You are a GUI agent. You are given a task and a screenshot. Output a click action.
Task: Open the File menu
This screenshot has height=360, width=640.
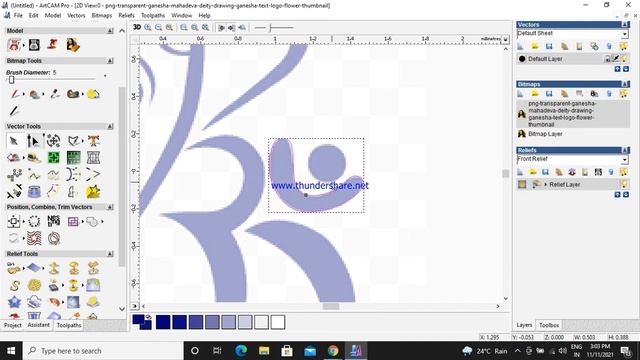[18, 15]
